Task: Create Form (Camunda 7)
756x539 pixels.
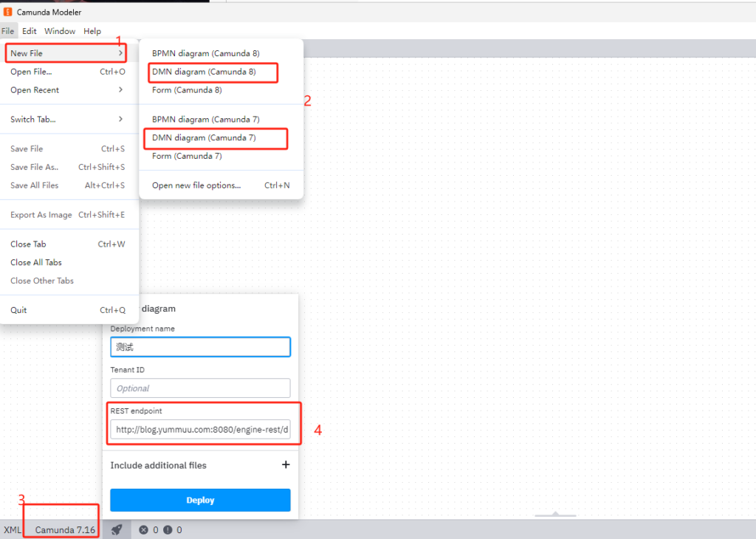Action: tap(221, 156)
